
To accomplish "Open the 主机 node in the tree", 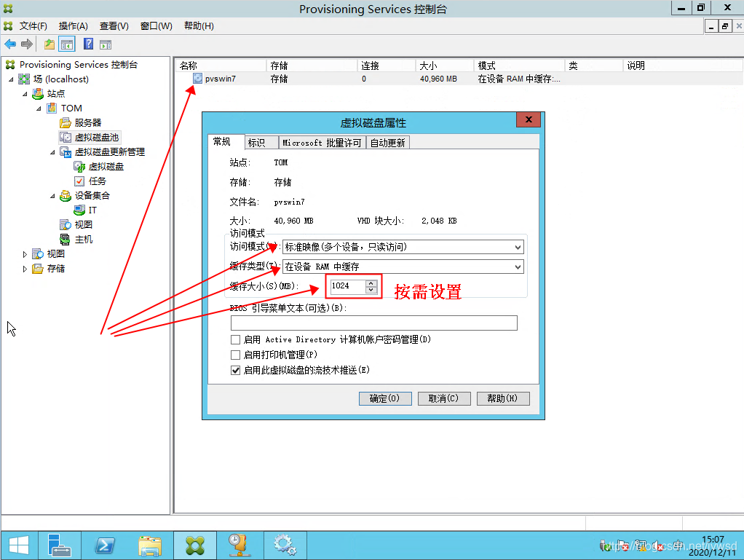I will click(83, 239).
